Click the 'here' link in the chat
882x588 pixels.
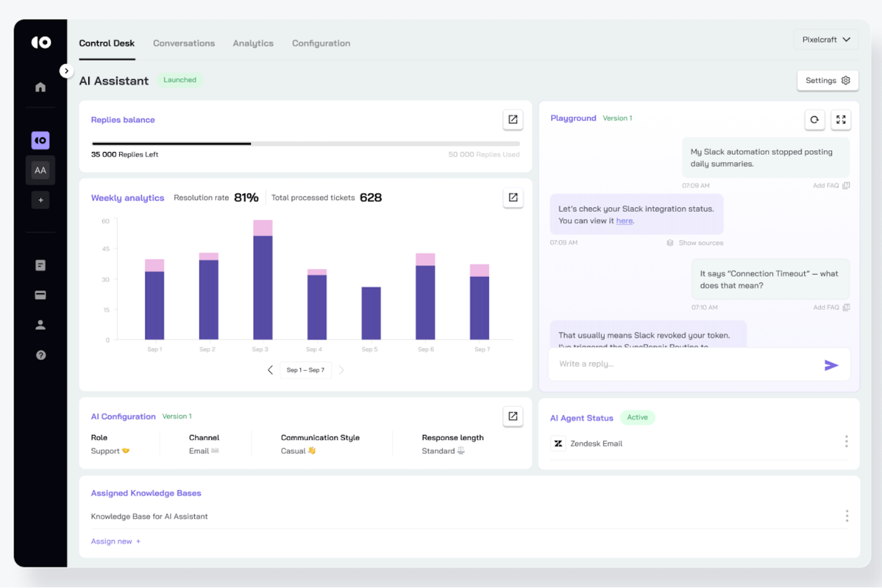[x=624, y=220]
